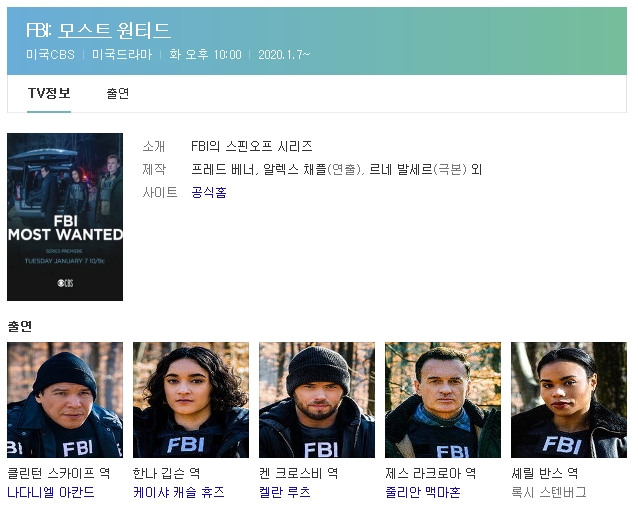Click the 록시 스텐버그 actor name text
Viewport: 638px width, 513px height.
point(548,492)
